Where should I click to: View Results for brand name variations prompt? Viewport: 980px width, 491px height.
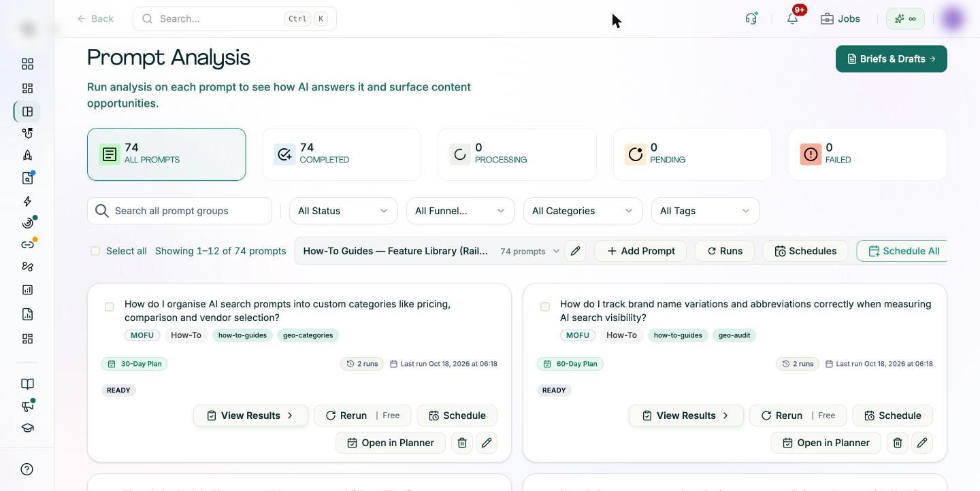coord(686,416)
